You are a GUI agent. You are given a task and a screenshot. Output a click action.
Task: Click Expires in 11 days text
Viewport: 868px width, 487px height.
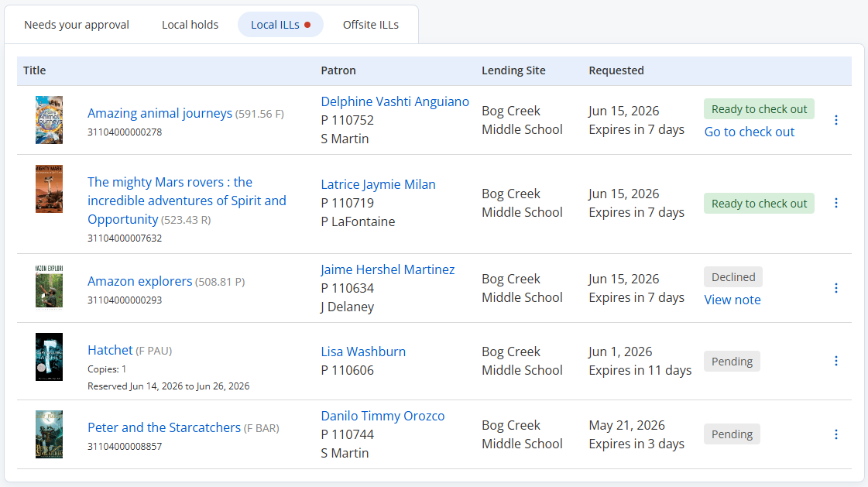coord(640,370)
